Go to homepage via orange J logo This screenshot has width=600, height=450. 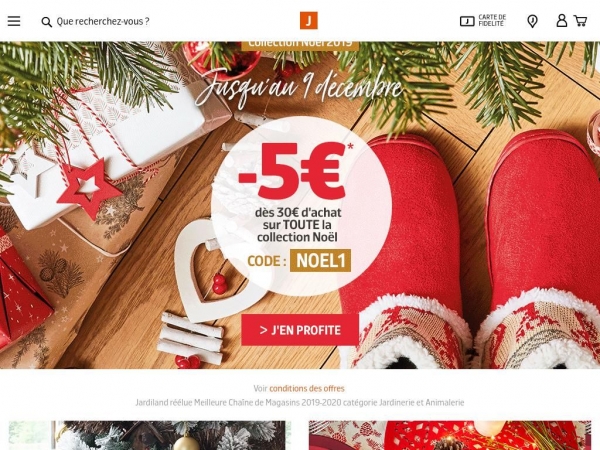pos(309,21)
